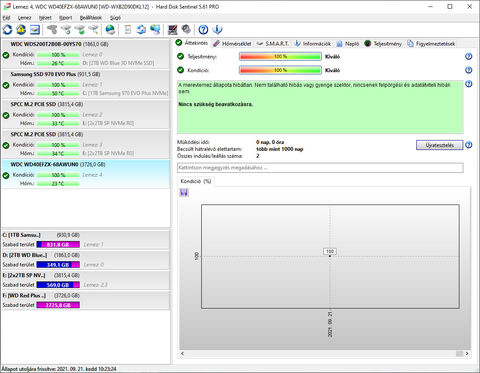Click the 569.0 GB free space bar
Image resolution: width=480 pixels, height=373 pixels.
point(58,285)
